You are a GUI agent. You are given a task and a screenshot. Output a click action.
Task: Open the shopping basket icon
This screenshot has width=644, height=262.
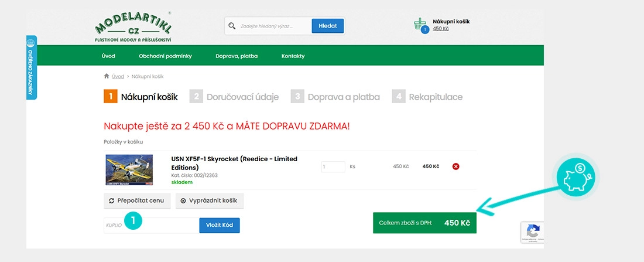click(x=420, y=24)
